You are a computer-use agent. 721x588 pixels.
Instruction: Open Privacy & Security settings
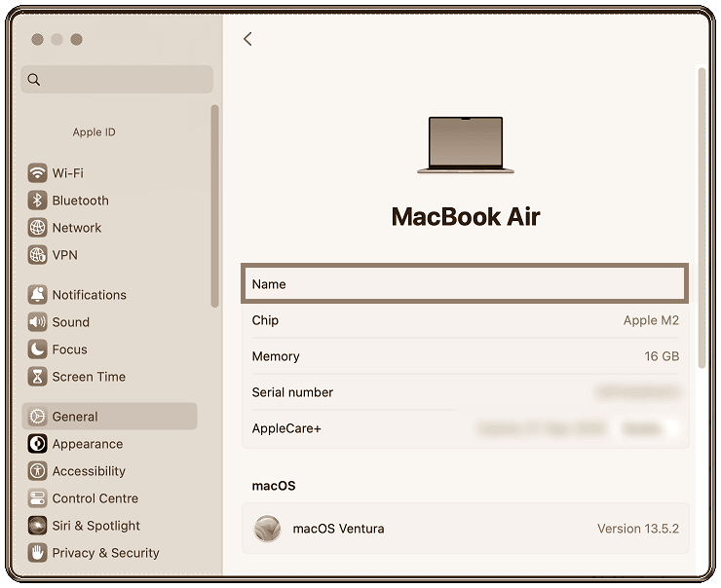pos(109,553)
